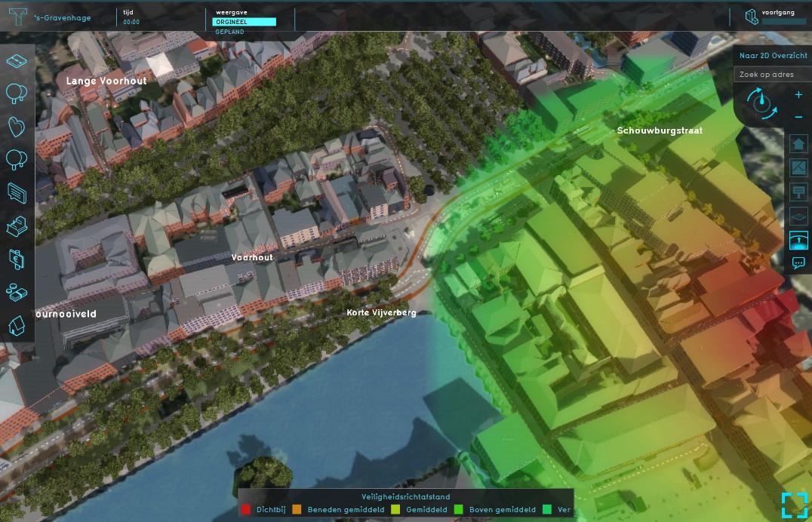Viewport: 812px width, 522px height.
Task: Open the message panel icon in left sidebar
Action: pyautogui.click(x=17, y=192)
